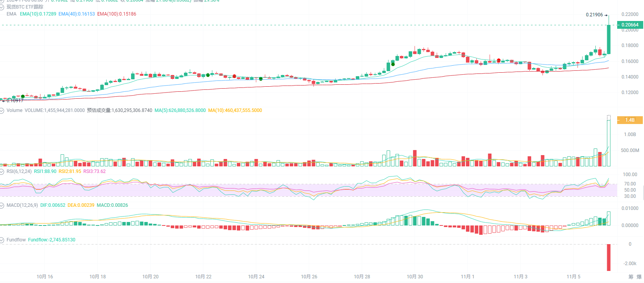The image size is (644, 283).
Task: Click the 10月 20 date label
Action: coord(150,277)
